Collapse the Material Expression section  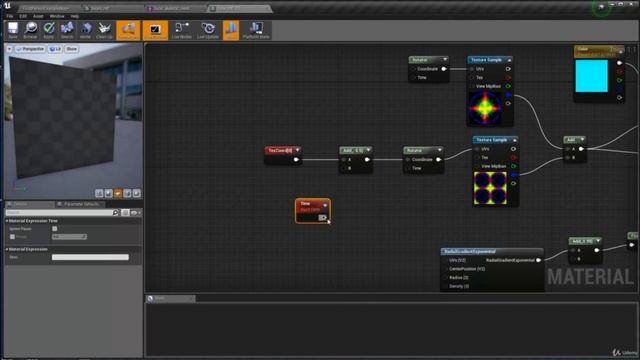tap(7, 249)
